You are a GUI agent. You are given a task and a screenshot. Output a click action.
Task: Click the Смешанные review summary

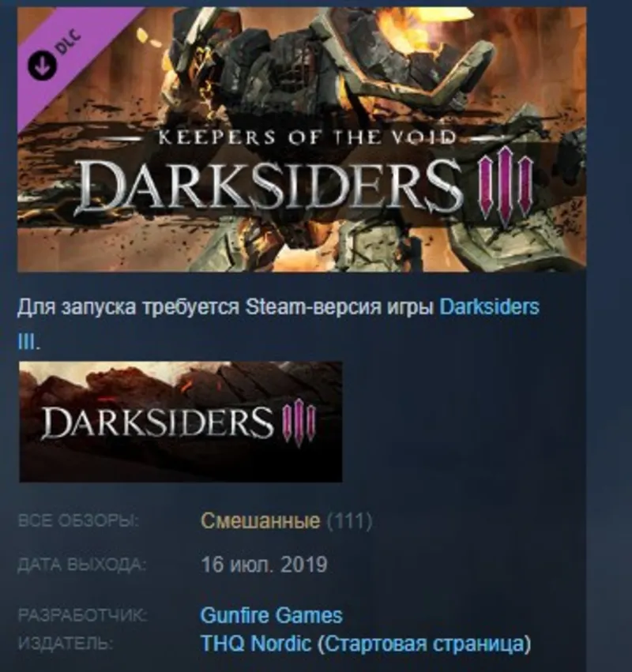pyautogui.click(x=260, y=520)
